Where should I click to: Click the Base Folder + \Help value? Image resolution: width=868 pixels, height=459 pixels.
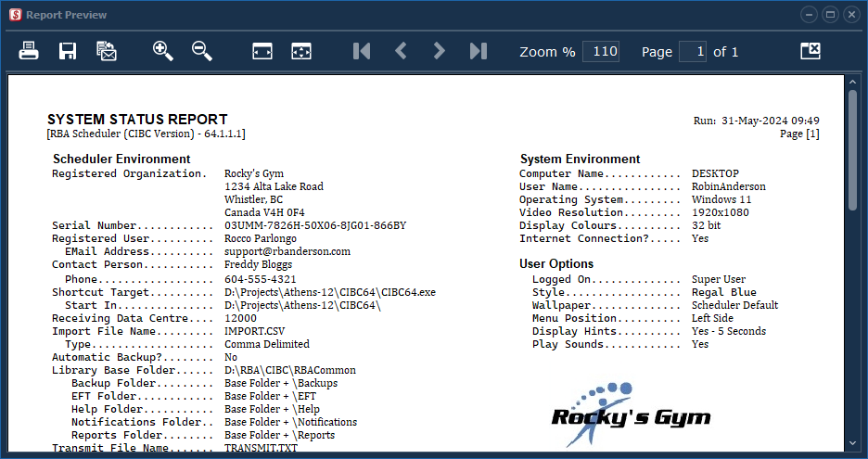pyautogui.click(x=272, y=409)
